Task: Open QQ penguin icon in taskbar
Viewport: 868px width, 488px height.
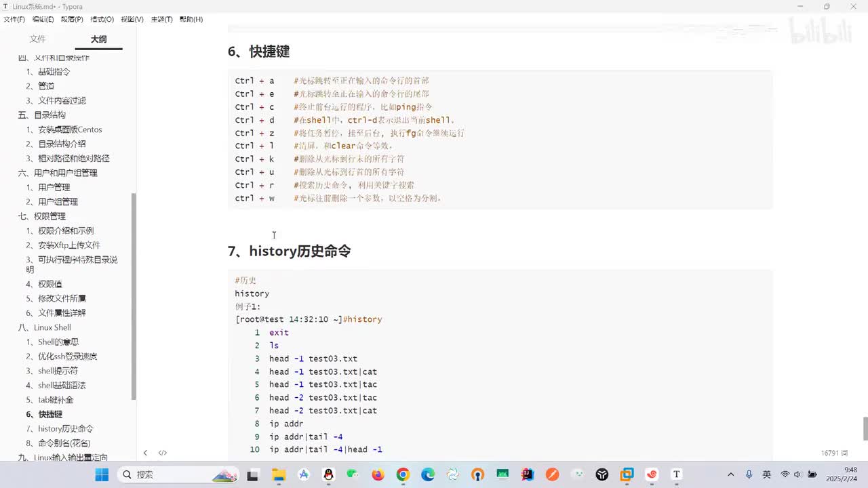Action: (x=328, y=474)
